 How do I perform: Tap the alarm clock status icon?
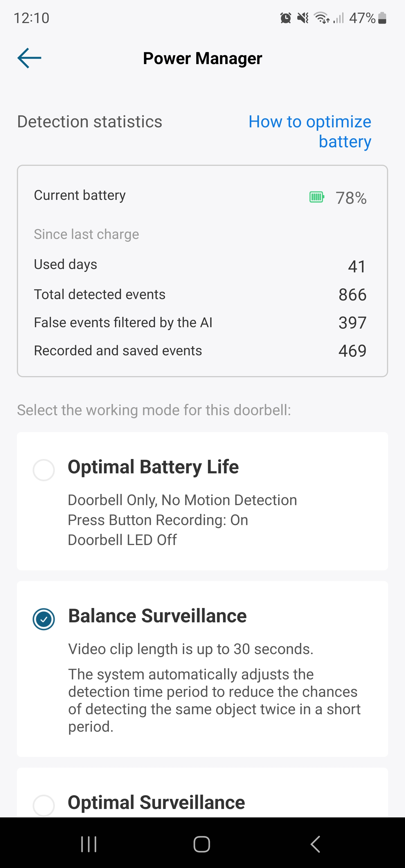click(x=286, y=18)
